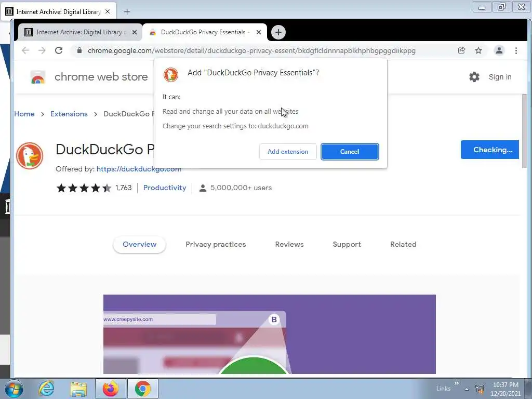Click the Chrome taskbar icon
This screenshot has width=532, height=399.
point(142,389)
